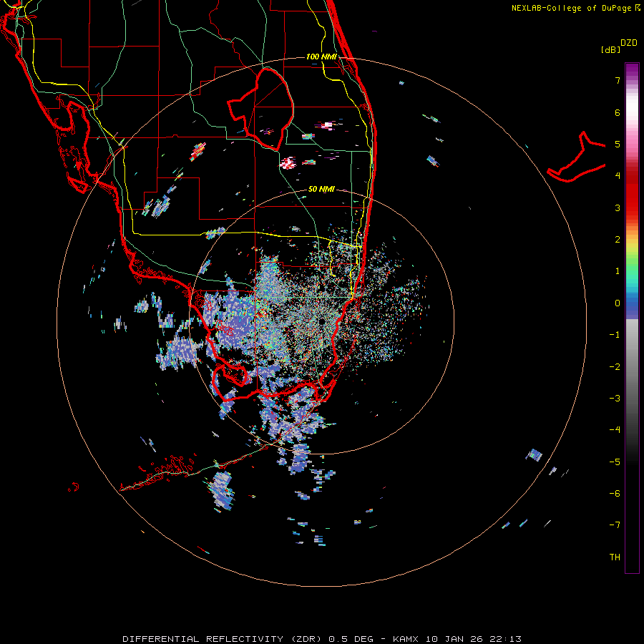644x644 pixels.
Task: Click the 4 value on the color scale
Action: pyautogui.click(x=618, y=176)
